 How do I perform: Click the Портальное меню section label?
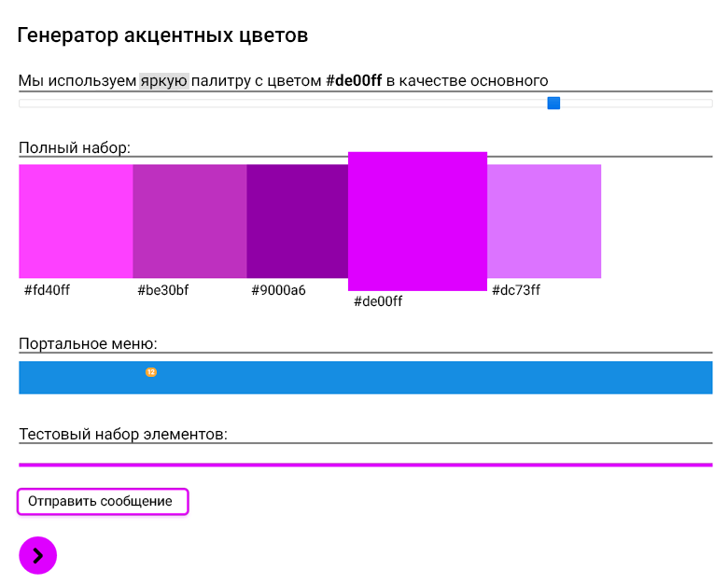pyautogui.click(x=88, y=343)
